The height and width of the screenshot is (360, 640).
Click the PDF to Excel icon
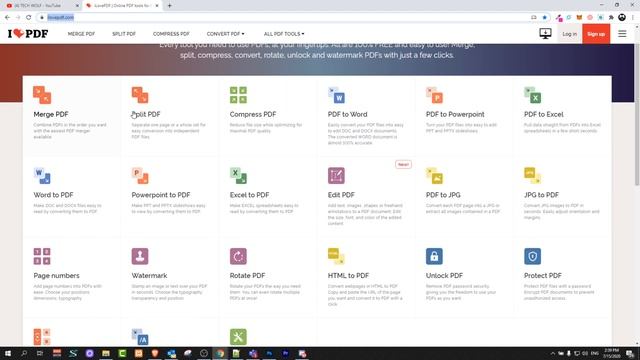(x=532, y=95)
